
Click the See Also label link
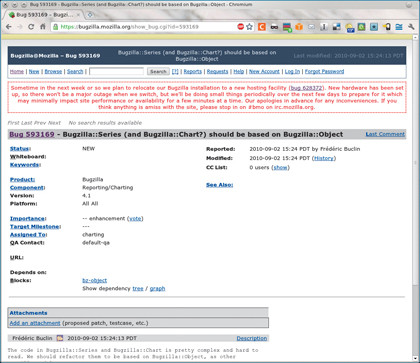click(220, 185)
